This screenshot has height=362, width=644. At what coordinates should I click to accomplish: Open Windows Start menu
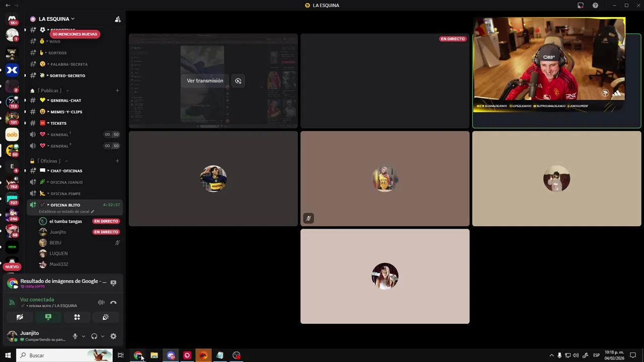click(x=8, y=355)
